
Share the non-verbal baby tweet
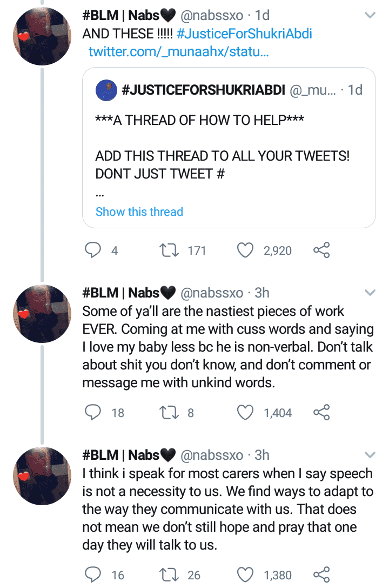tap(321, 413)
